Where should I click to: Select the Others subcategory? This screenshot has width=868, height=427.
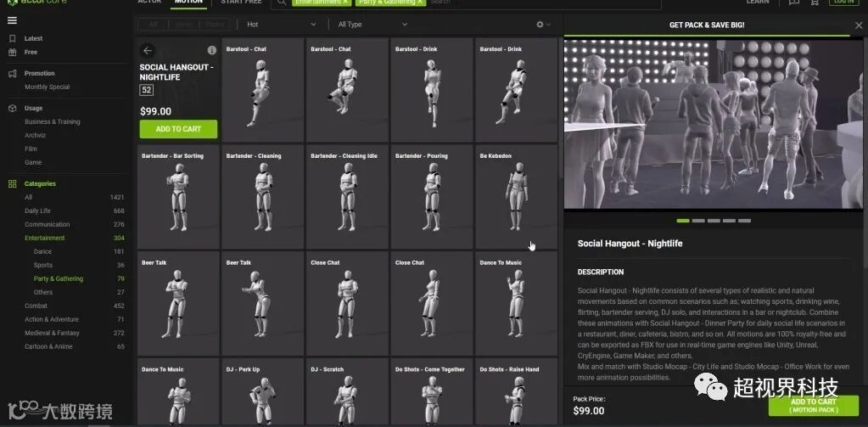[x=43, y=292]
